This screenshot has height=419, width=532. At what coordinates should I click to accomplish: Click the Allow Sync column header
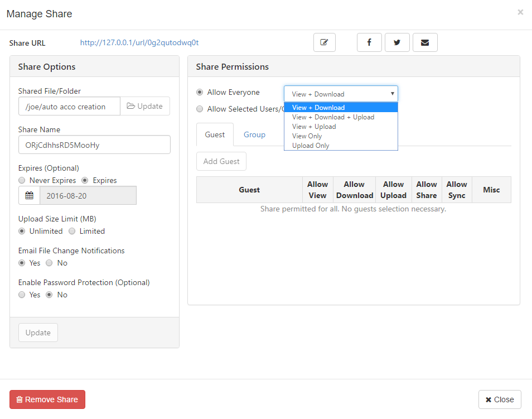(457, 190)
